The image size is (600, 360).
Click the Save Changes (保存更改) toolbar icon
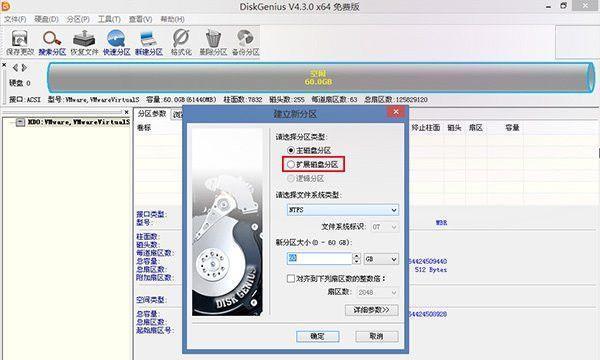pyautogui.click(x=20, y=42)
